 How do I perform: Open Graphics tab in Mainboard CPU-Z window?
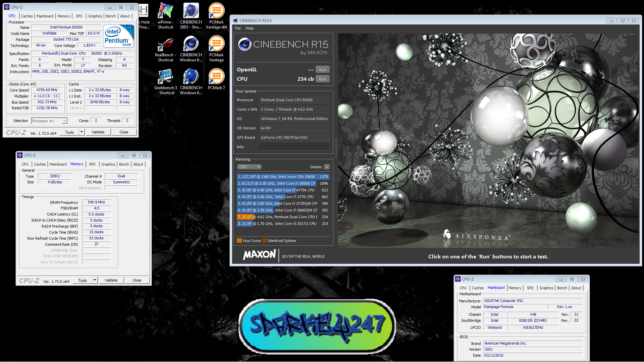(x=546, y=288)
